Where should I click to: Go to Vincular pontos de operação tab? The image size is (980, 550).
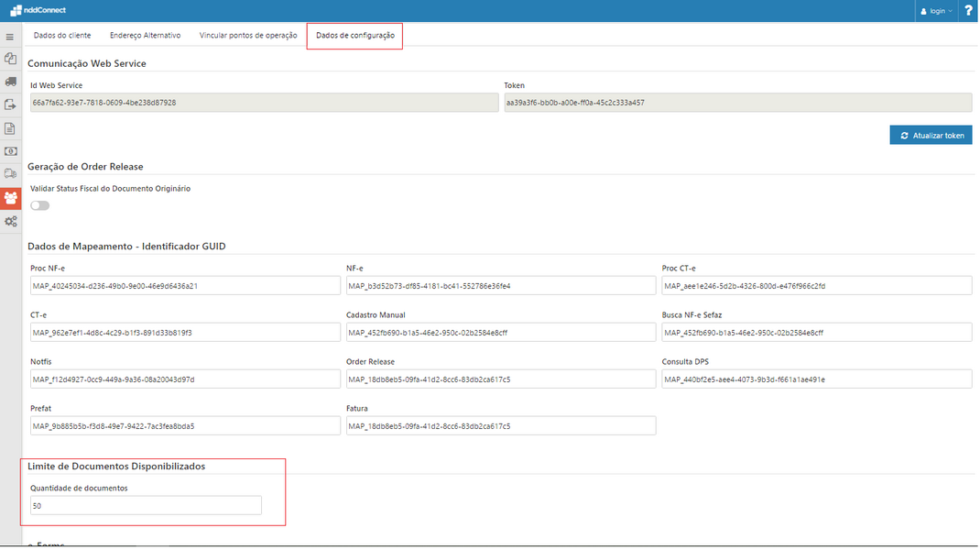(x=248, y=36)
